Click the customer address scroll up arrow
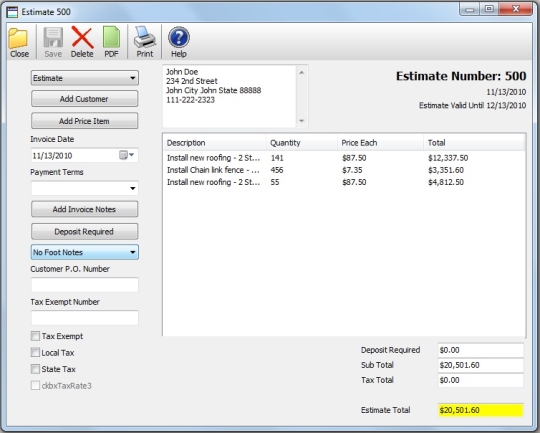Screen dimensions: 540x433 (x=302, y=72)
